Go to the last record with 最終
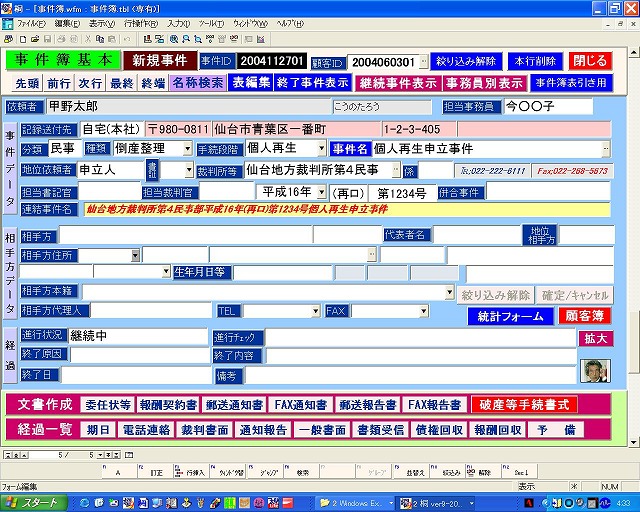 [121, 83]
